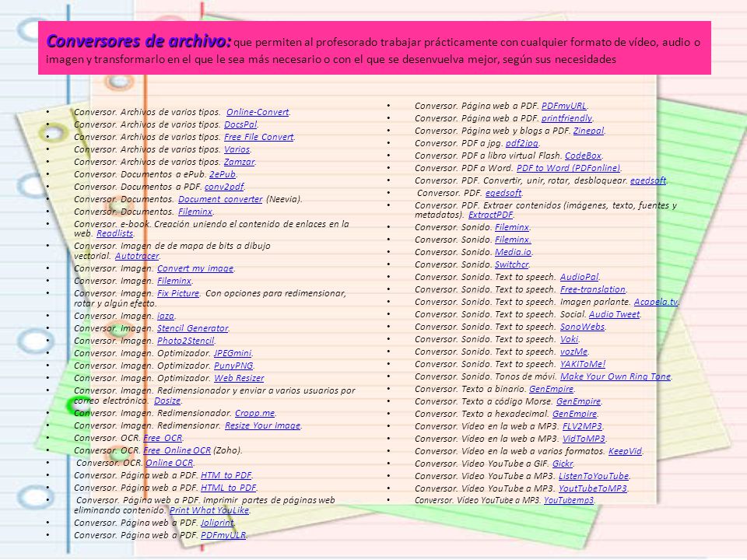Click the 'Conversores de archivo:' title
This screenshot has width=747, height=560.
[x=139, y=41]
